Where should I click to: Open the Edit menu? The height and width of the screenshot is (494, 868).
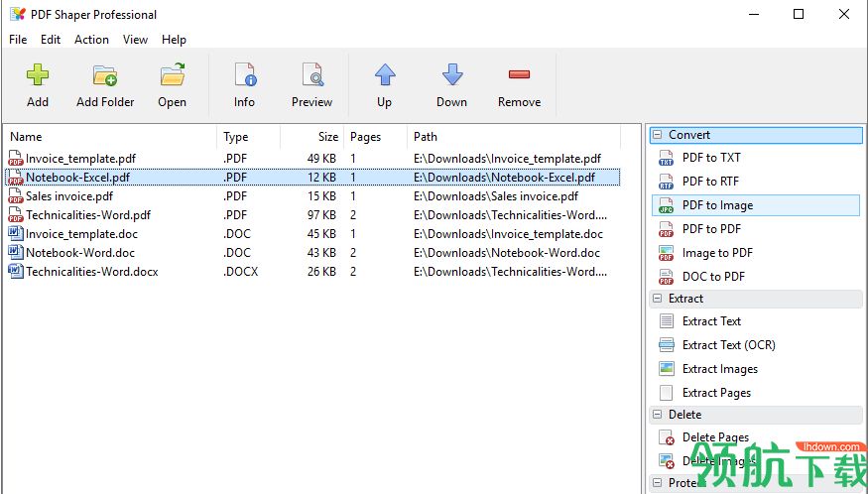(51, 40)
